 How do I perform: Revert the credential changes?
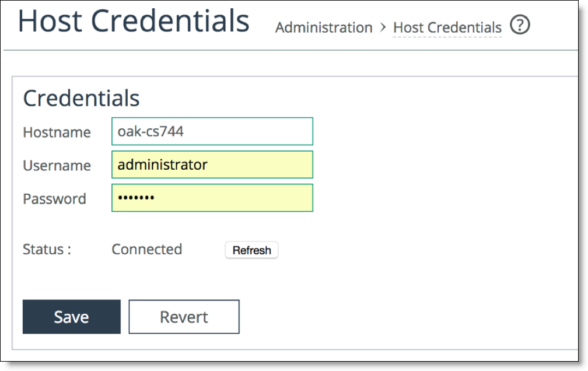point(184,317)
